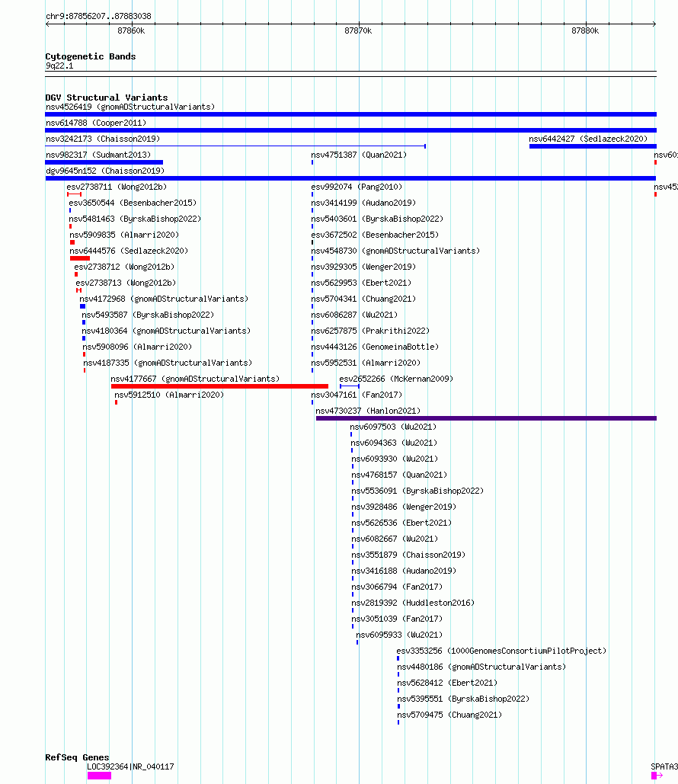
Task: Select nsv5481463 (ByrskaBishop2022) label
Action: pos(135,219)
